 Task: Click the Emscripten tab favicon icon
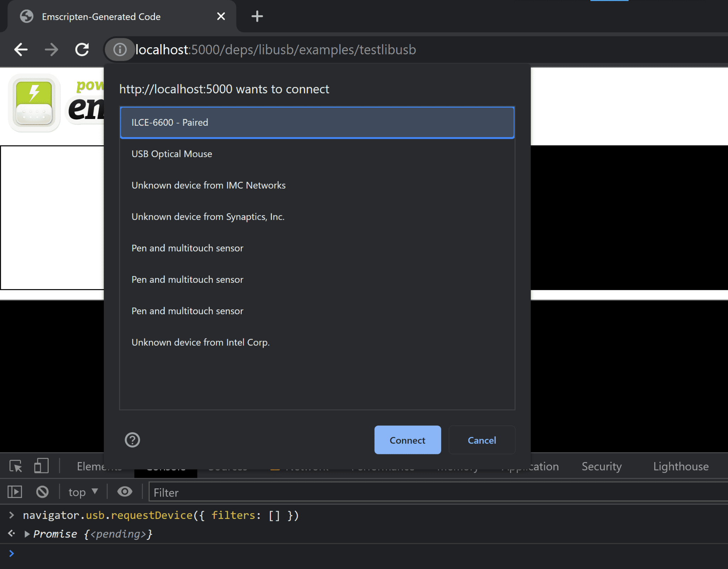(26, 16)
